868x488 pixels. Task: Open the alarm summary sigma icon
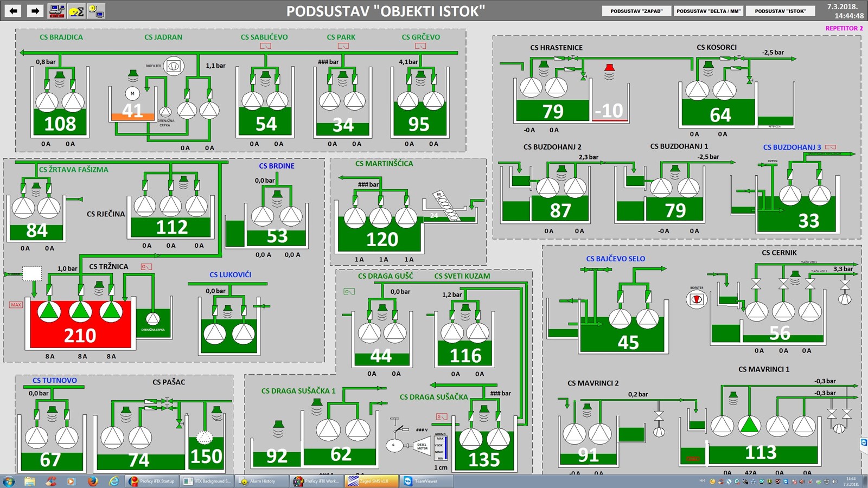click(x=76, y=10)
